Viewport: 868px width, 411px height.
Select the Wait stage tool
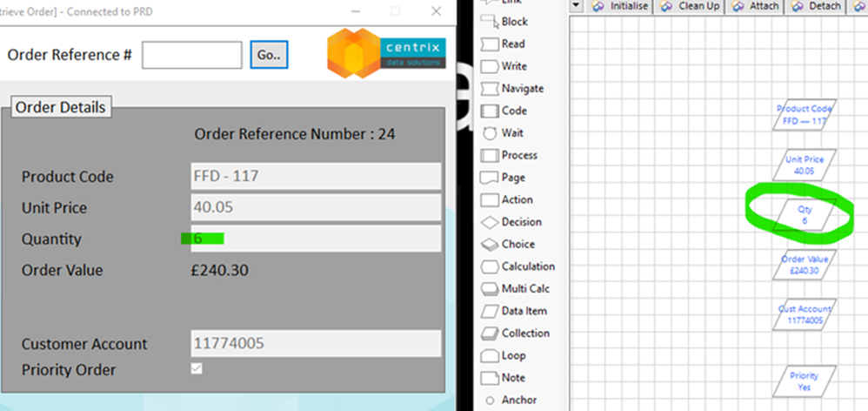click(503, 133)
